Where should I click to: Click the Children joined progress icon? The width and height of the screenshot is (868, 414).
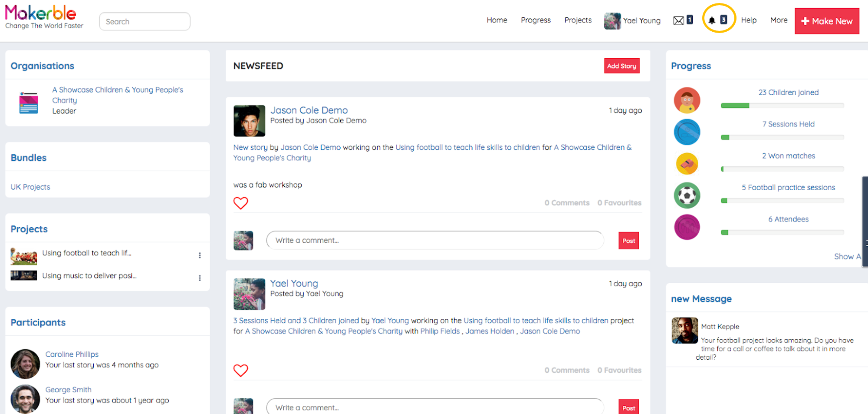point(687,100)
